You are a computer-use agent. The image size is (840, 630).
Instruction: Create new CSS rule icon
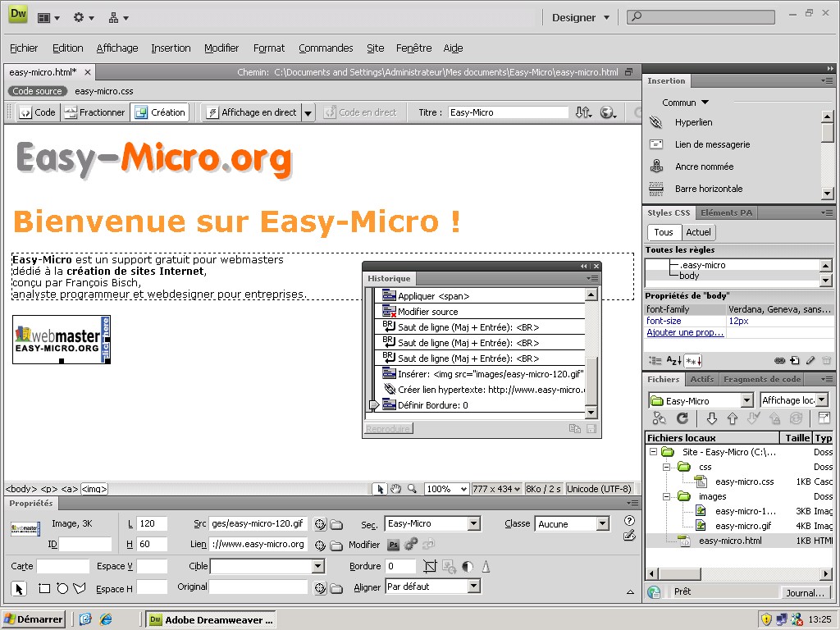coord(794,361)
